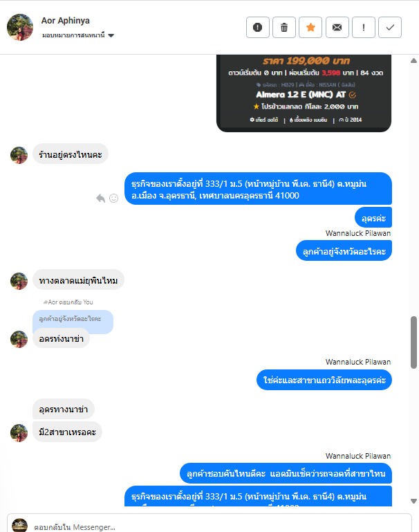Click the Aor Aphinya contact name
The image size is (419, 532).
pyautogui.click(x=66, y=21)
